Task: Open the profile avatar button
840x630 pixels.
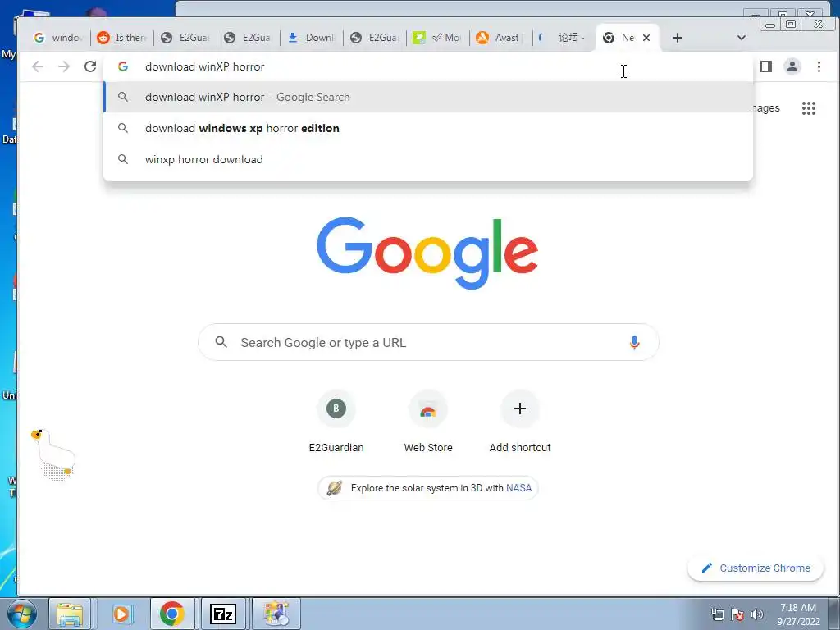Action: (792, 66)
